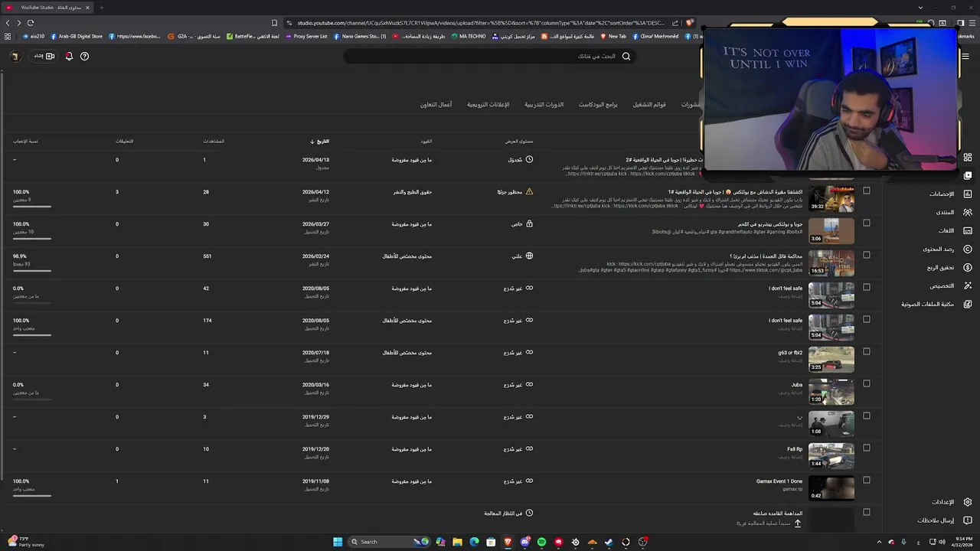Screen dimensions: 980x551
Task: Open Steam from the taskbar
Action: pyautogui.click(x=609, y=542)
